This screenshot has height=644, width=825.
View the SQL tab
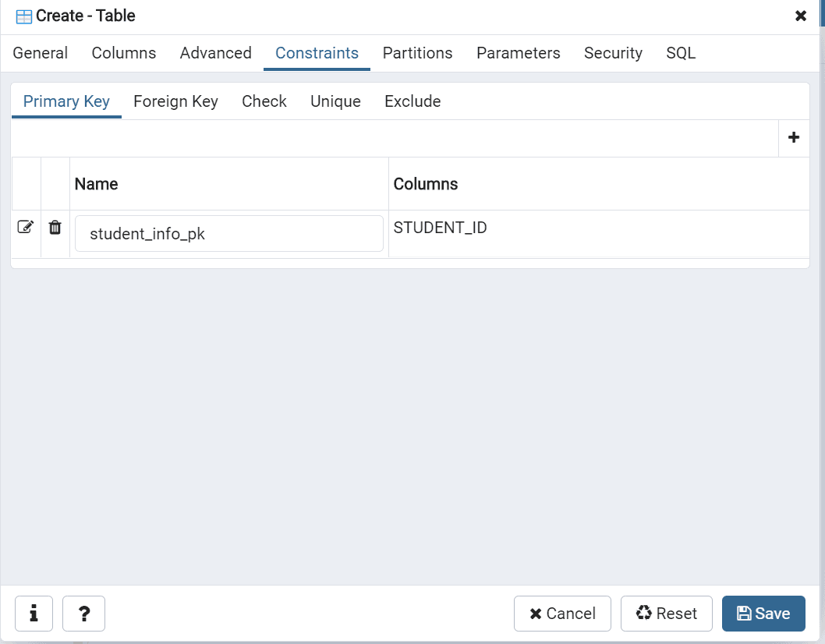point(681,53)
